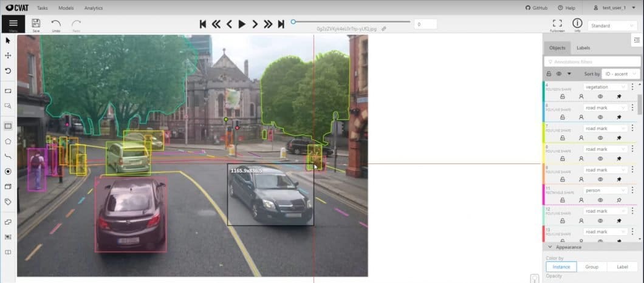The image size is (644, 283).
Task: Open the Analytics page
Action: [94, 8]
